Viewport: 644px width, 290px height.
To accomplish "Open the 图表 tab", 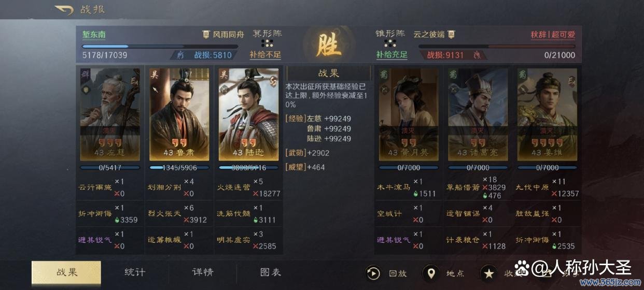I will tap(270, 272).
